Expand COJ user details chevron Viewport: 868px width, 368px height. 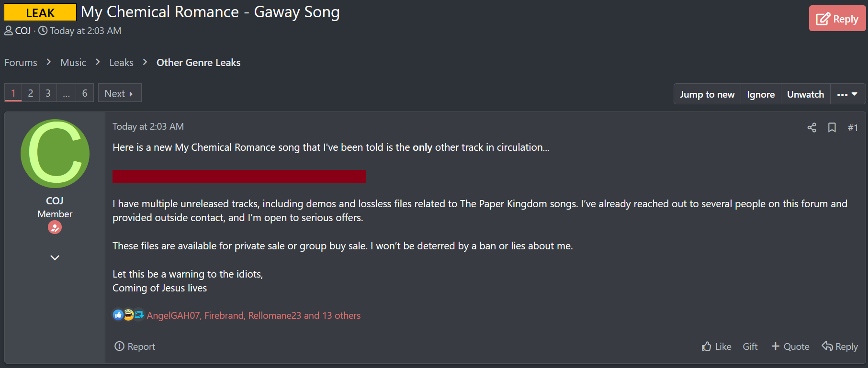[55, 258]
